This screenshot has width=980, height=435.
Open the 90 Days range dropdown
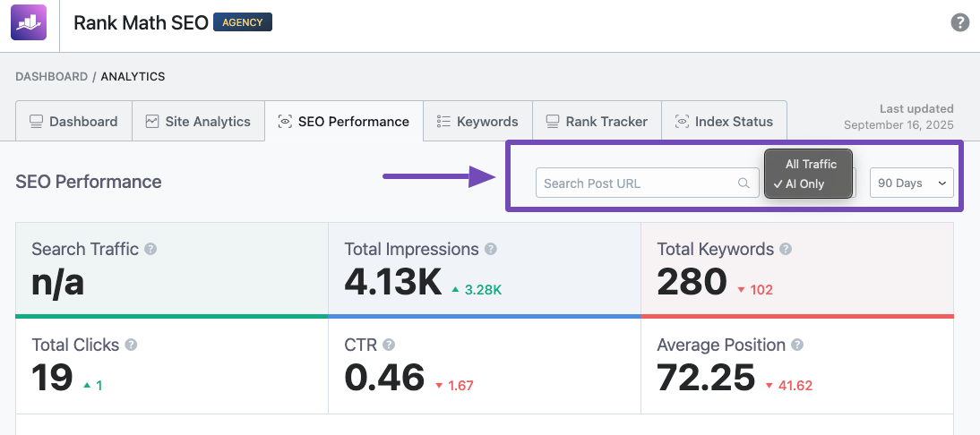pyautogui.click(x=911, y=183)
